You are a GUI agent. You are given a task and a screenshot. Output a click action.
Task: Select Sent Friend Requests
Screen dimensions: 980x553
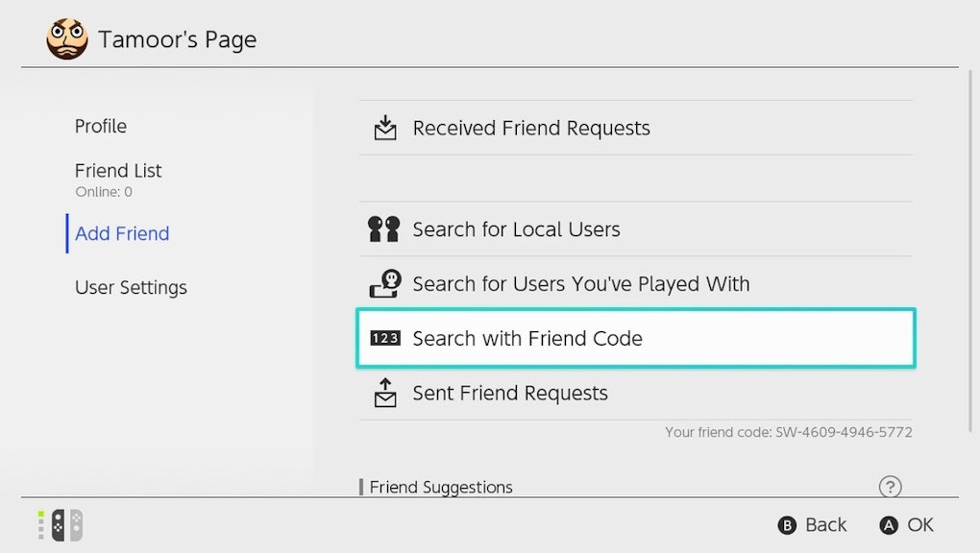510,393
